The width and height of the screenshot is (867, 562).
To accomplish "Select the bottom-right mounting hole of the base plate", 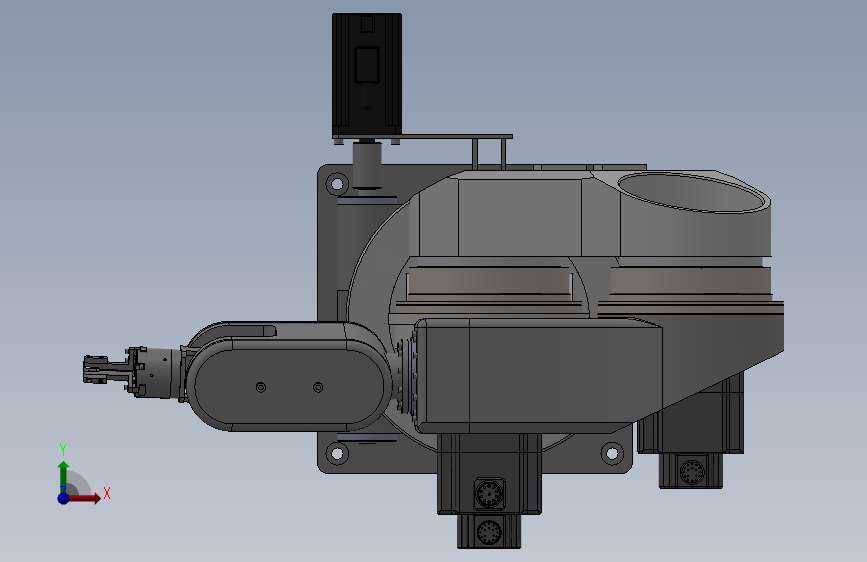I will [x=612, y=454].
